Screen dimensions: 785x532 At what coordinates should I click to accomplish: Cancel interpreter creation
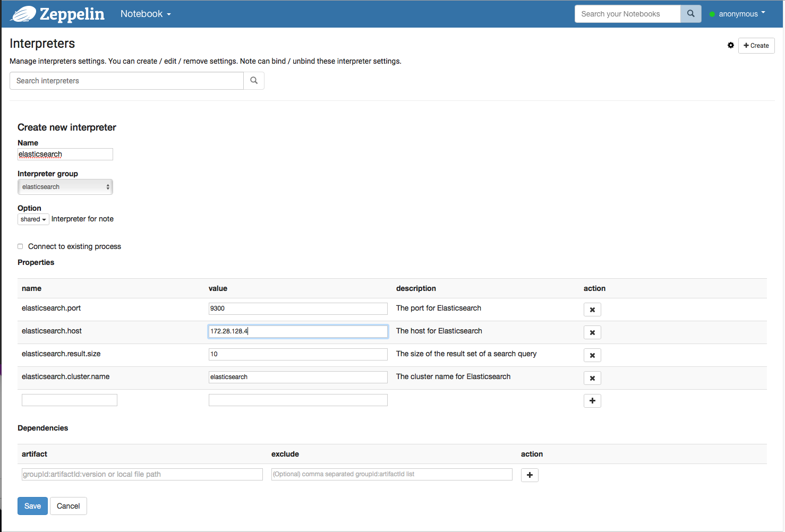[x=68, y=505]
